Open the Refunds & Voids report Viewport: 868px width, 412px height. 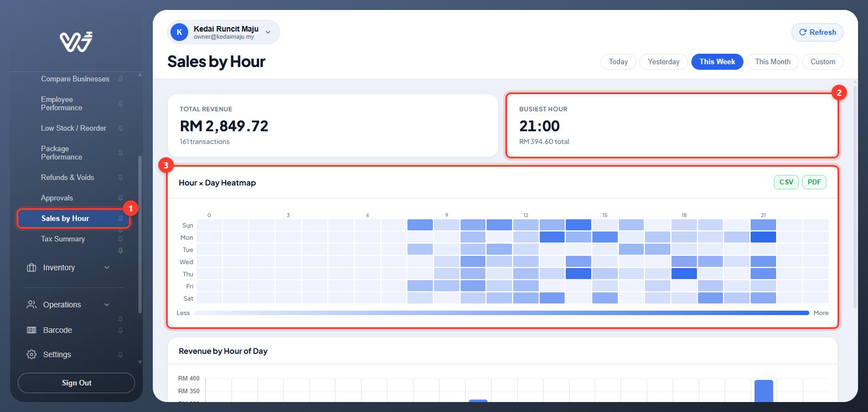click(68, 177)
